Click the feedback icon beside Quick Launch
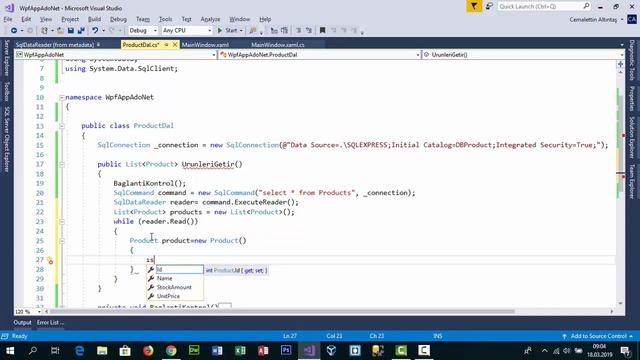Viewport: 640px width, 360px height. (489, 6)
